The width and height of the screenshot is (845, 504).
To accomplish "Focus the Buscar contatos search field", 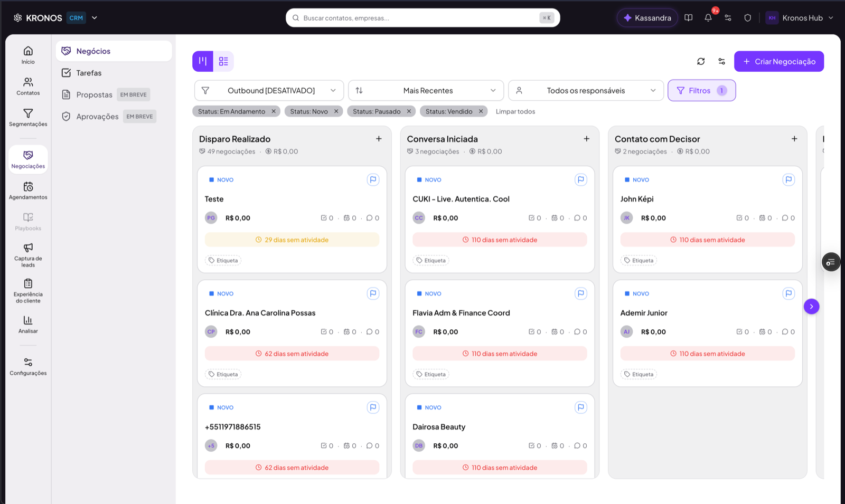I will (x=422, y=17).
